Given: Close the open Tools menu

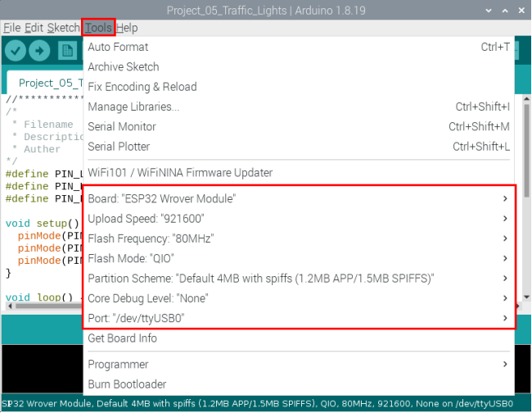Looking at the screenshot, I should click(98, 28).
